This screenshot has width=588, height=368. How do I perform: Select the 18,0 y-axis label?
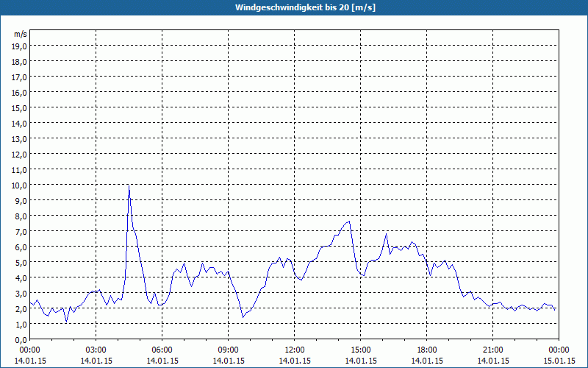20,62
